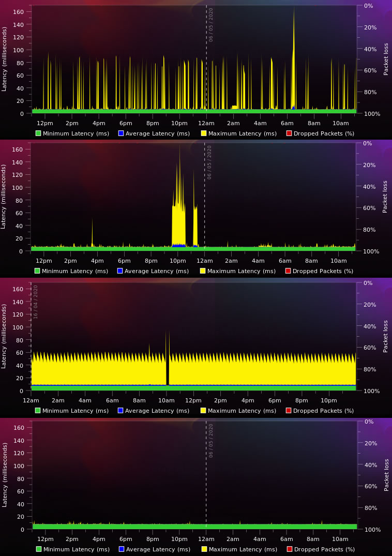The image size is (392, 556).
Task: Select "Minimum Latency (ms)" text in second graph legend
Action: (x=75, y=271)
